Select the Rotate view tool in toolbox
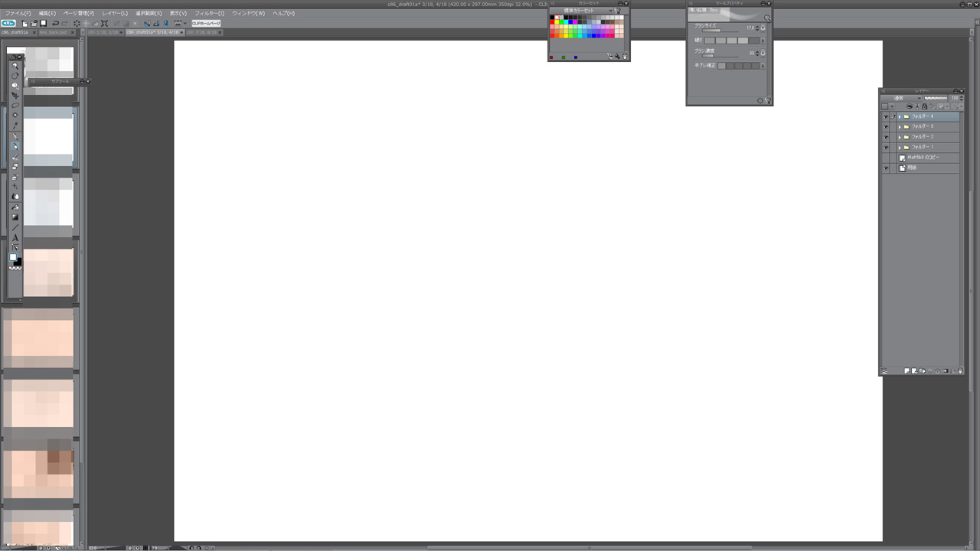 pyautogui.click(x=15, y=76)
